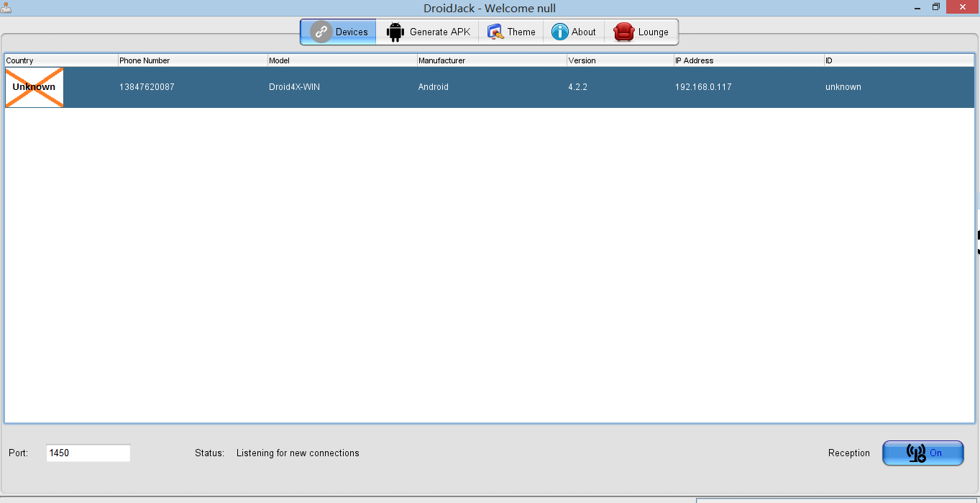The width and height of the screenshot is (980, 503).
Task: Click the blue info About icon
Action: click(559, 32)
